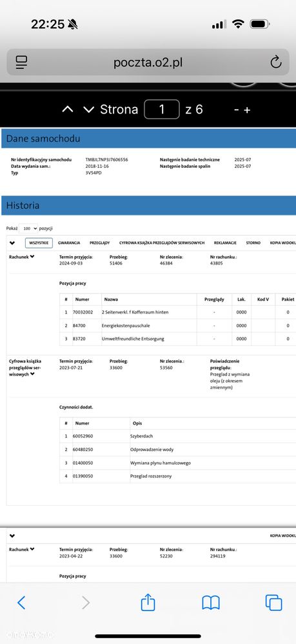Viewport: 296px width, 644px height.
Task: Open Safari bookmarks book icon
Action: click(x=211, y=603)
